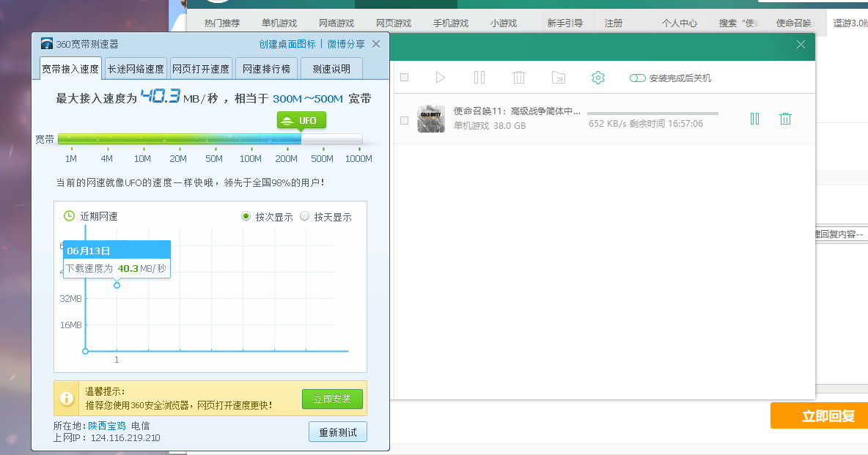The height and width of the screenshot is (455, 868).
Task: Open the 使命召唤 browser tab
Action: [795, 23]
